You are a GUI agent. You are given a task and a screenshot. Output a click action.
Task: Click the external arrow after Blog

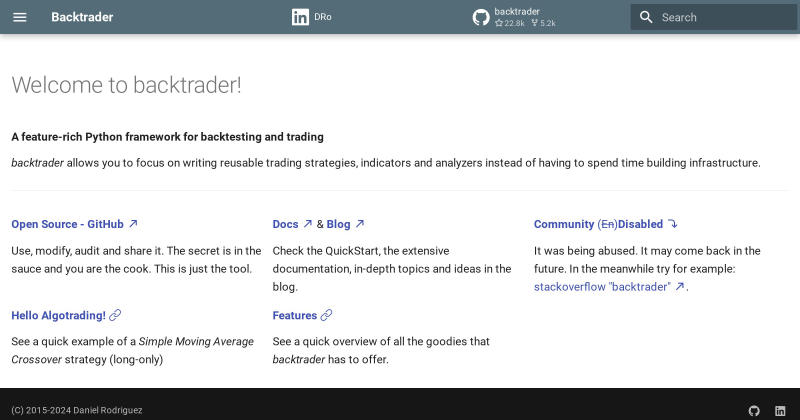pyautogui.click(x=360, y=224)
